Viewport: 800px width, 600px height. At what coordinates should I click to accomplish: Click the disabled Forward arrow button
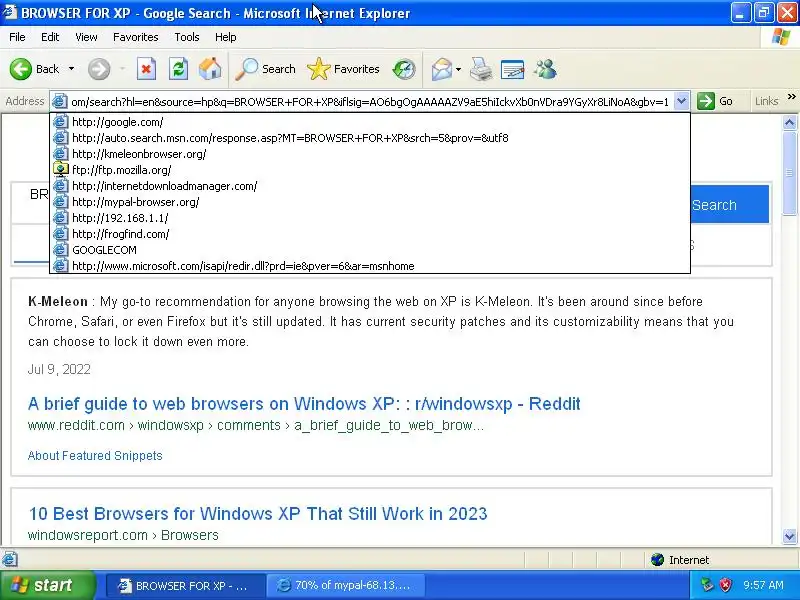pos(99,69)
